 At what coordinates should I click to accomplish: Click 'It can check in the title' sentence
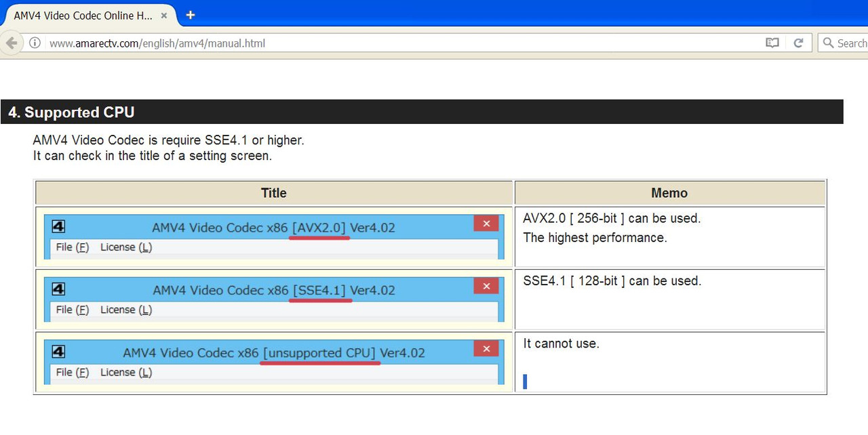coord(152,156)
